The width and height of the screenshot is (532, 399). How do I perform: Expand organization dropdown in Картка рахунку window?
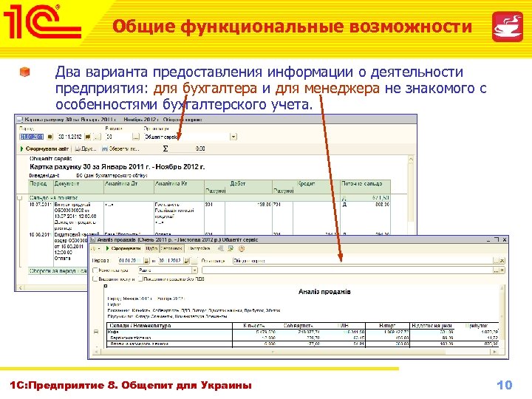233,137
